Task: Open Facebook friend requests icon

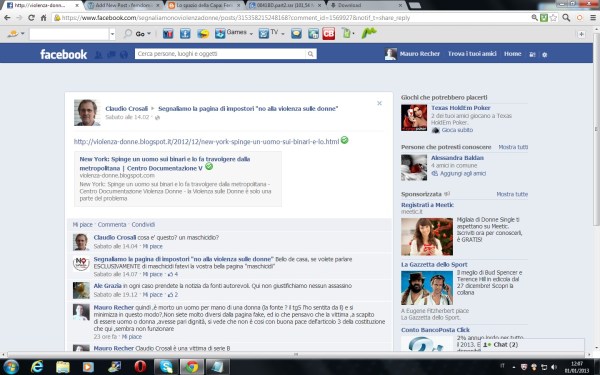Action: 98,54
